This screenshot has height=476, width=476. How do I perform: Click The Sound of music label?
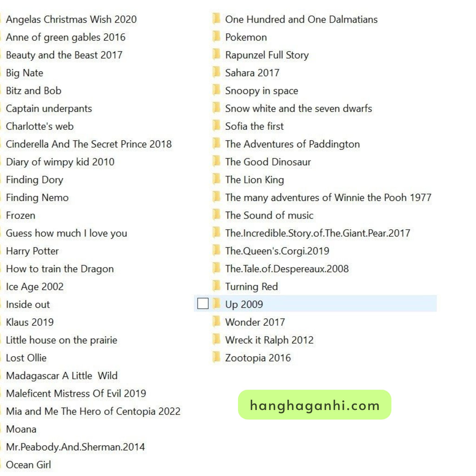click(269, 215)
